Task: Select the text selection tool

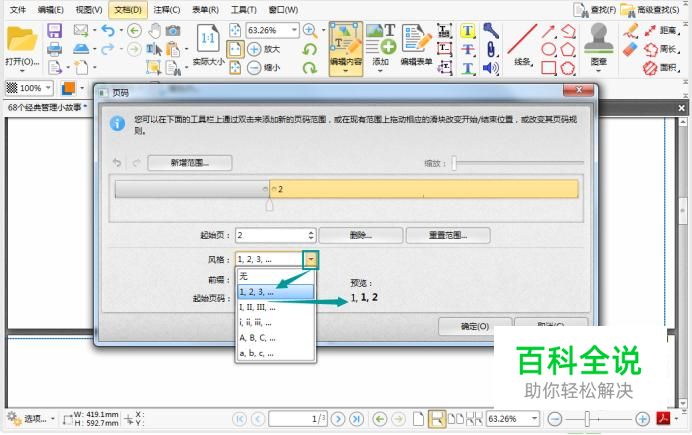Action: [x=154, y=49]
